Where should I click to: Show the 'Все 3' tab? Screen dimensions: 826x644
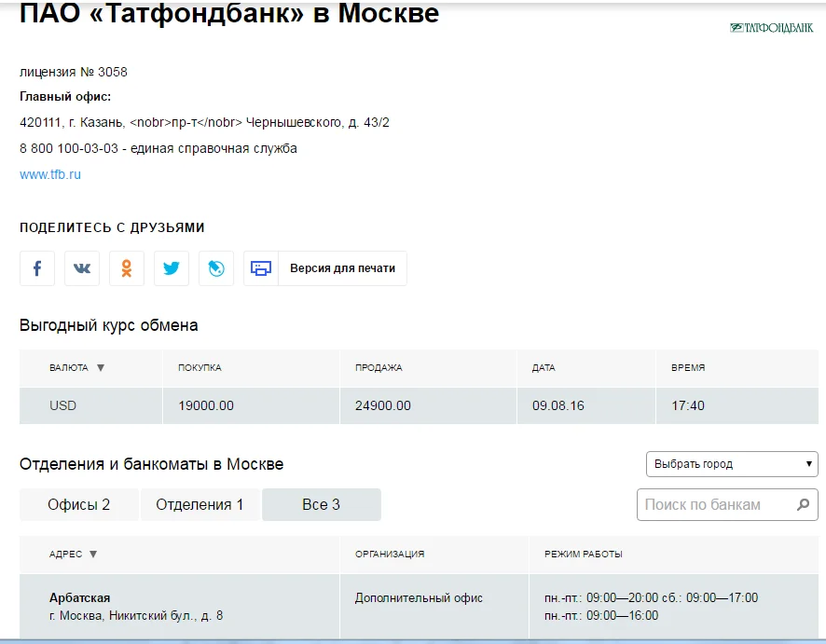click(321, 505)
